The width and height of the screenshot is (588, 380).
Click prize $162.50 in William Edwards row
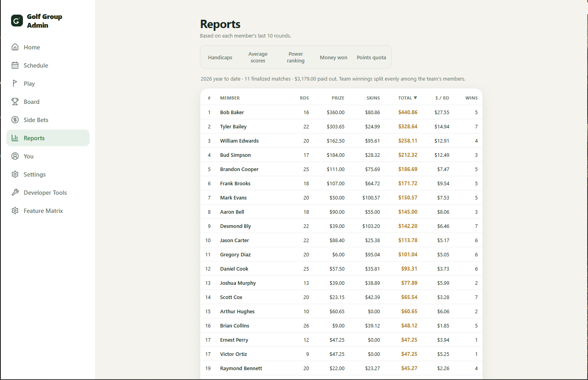pyautogui.click(x=335, y=141)
